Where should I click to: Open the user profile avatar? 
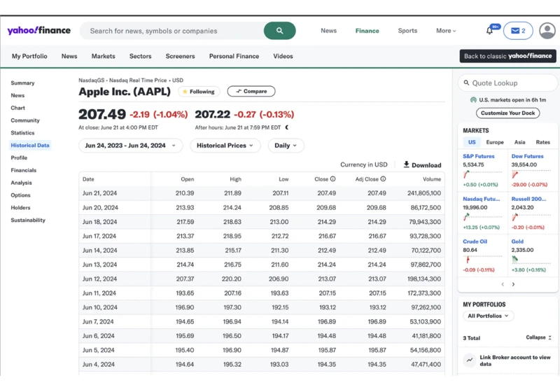(x=547, y=31)
